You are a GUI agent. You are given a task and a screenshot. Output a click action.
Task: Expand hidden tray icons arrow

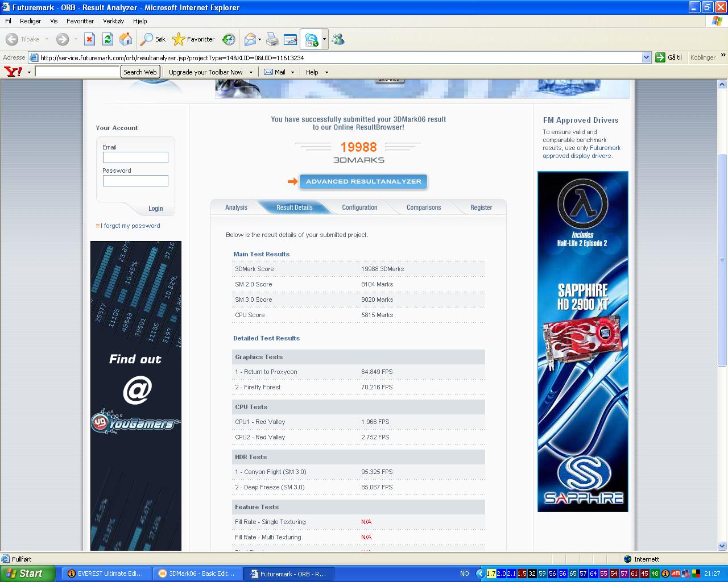tap(481, 573)
